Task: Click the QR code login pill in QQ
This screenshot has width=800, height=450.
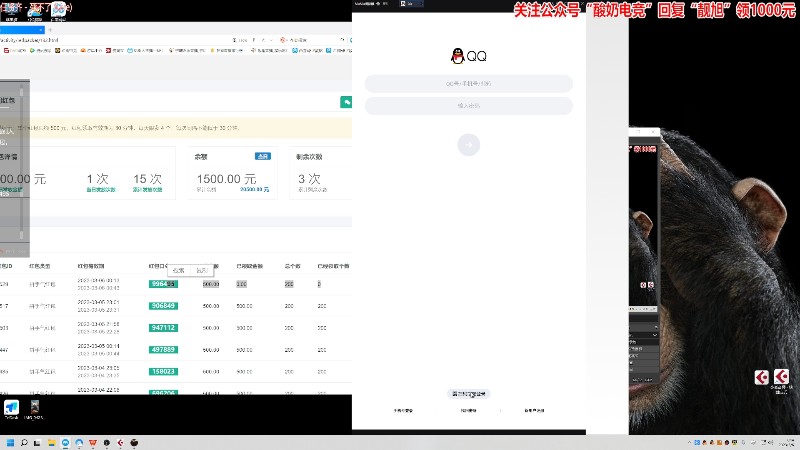Action: [x=468, y=394]
